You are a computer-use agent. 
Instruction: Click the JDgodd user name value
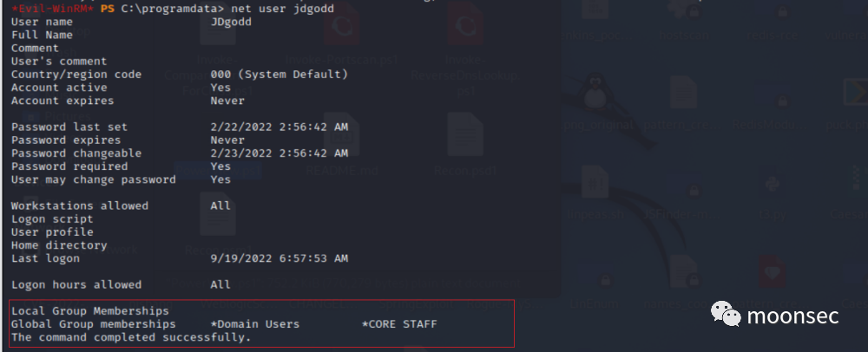coord(231,22)
